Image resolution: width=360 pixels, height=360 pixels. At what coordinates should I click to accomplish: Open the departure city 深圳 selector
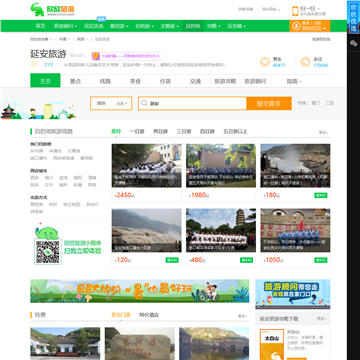(111, 103)
